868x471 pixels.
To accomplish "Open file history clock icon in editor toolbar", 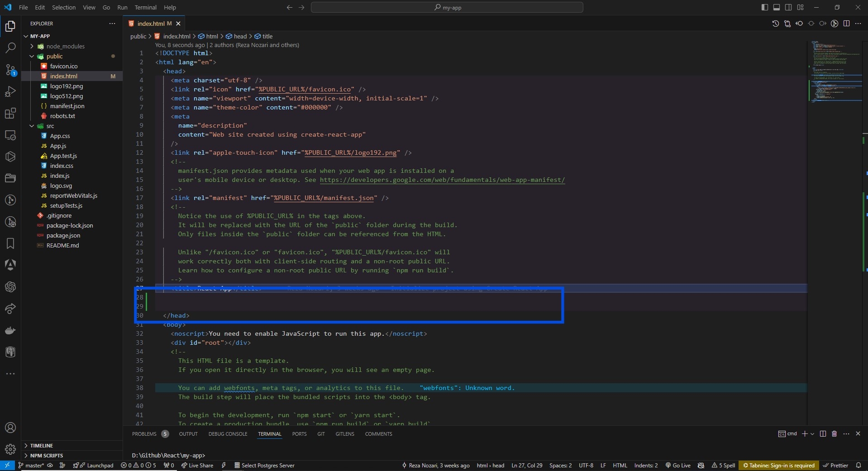I will [776, 24].
